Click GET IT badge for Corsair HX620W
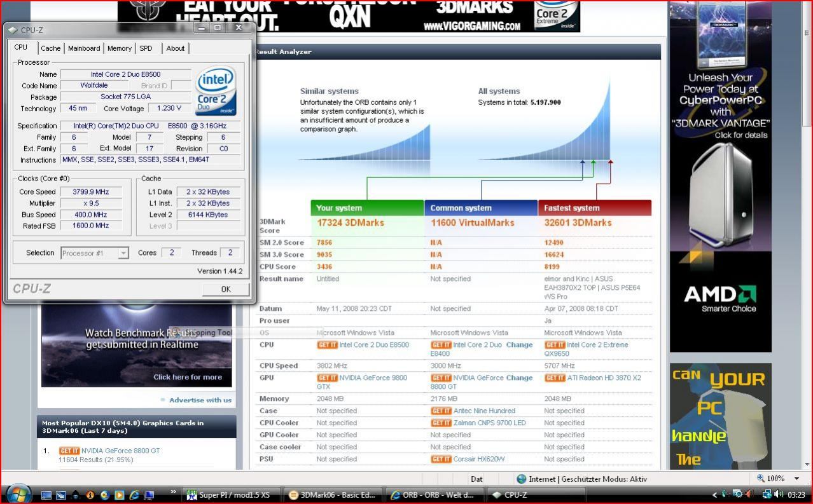Screen dimensions: 813x504 (x=441, y=460)
